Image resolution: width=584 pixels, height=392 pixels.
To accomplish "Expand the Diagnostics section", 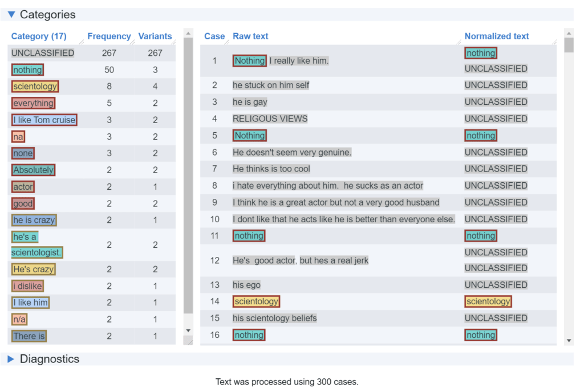I will (11, 359).
